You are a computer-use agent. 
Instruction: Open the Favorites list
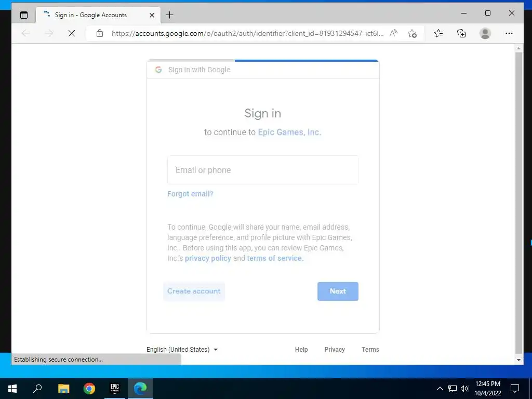[438, 33]
